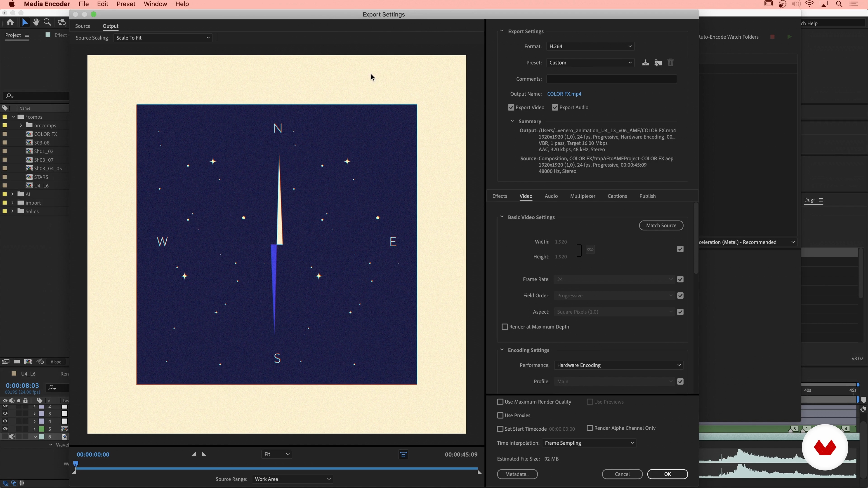Click the Cancel button

622,474
